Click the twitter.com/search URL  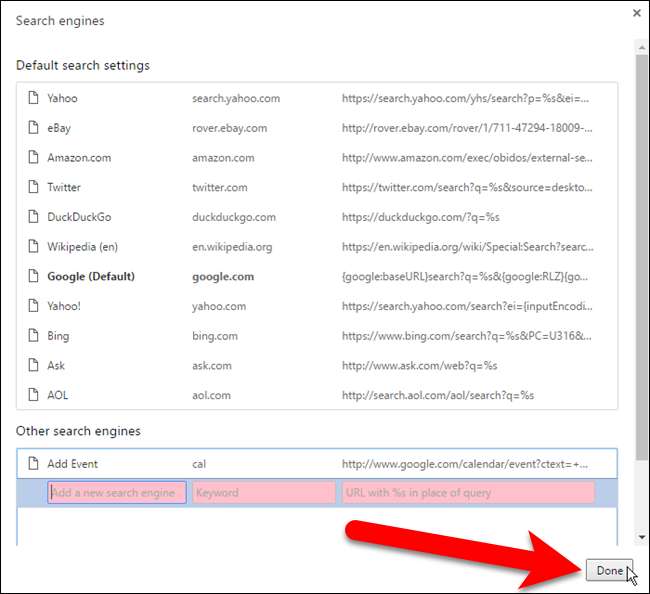click(x=467, y=187)
